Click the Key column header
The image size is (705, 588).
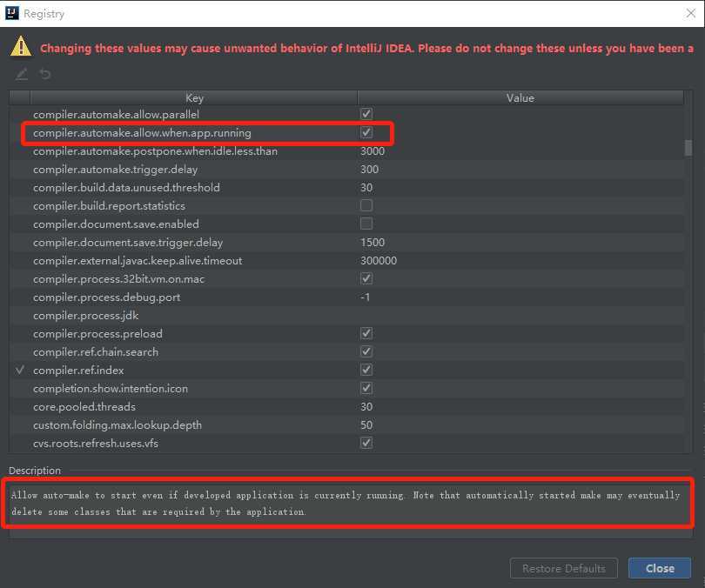[194, 98]
